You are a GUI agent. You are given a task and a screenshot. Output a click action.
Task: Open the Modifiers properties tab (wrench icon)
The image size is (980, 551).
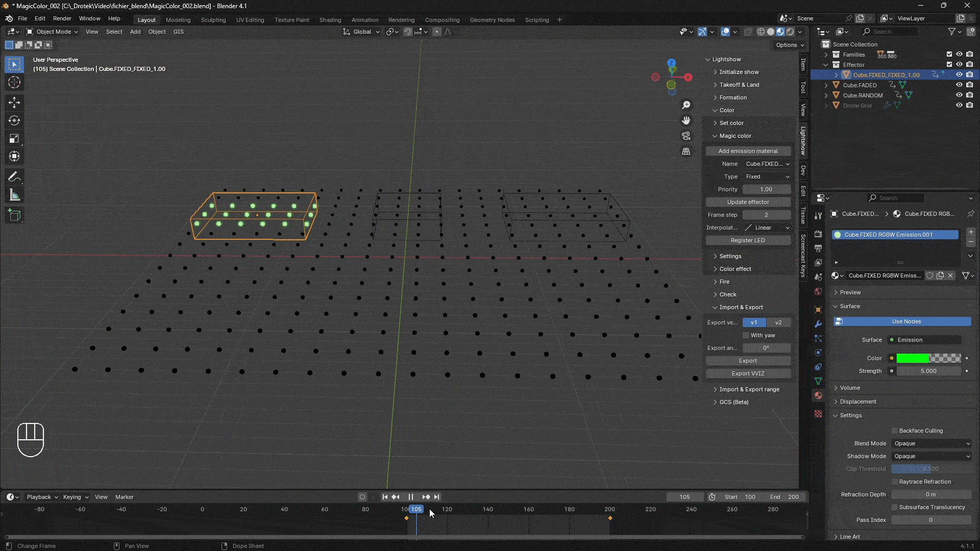pos(818,324)
